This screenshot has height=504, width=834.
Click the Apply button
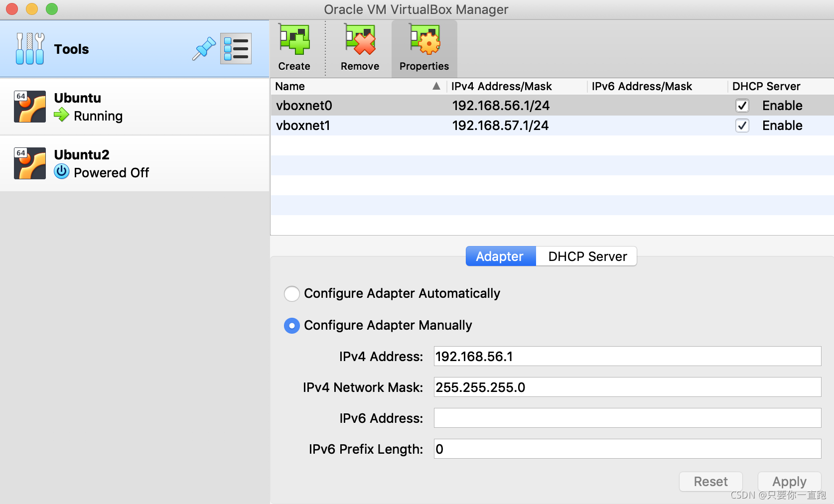(789, 482)
